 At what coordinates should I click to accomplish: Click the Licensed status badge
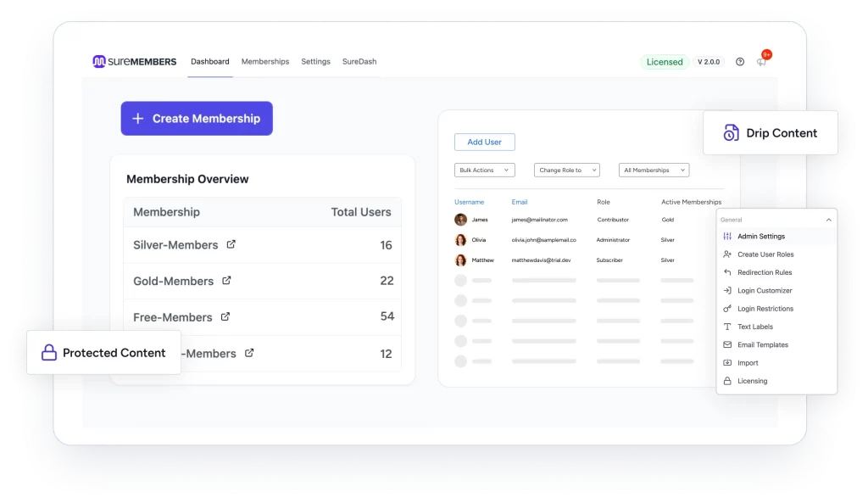tap(665, 62)
